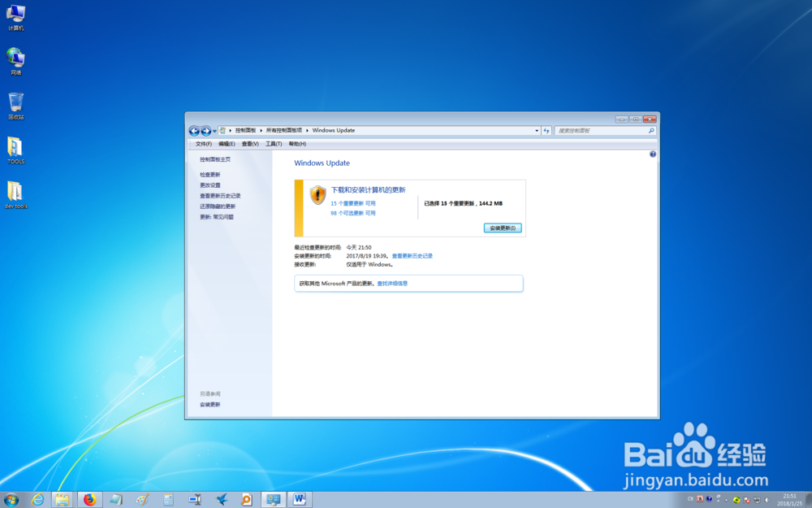Click 检查更新 in the sidebar
Viewport: 812px width, 508px height.
coord(209,175)
